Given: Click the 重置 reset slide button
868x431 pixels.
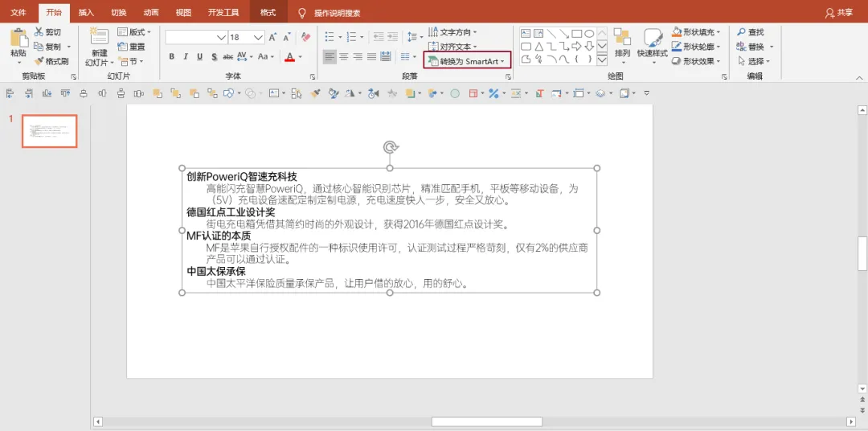Looking at the screenshot, I should (x=131, y=47).
